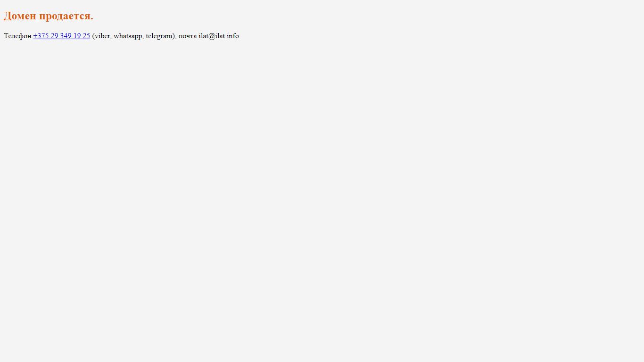Click the opening parenthesis before "viber"

[93, 36]
